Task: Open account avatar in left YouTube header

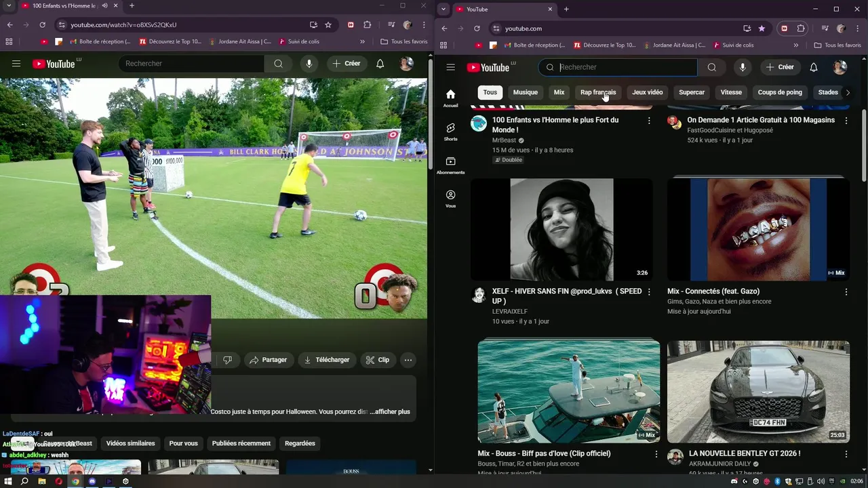Action: [406, 64]
